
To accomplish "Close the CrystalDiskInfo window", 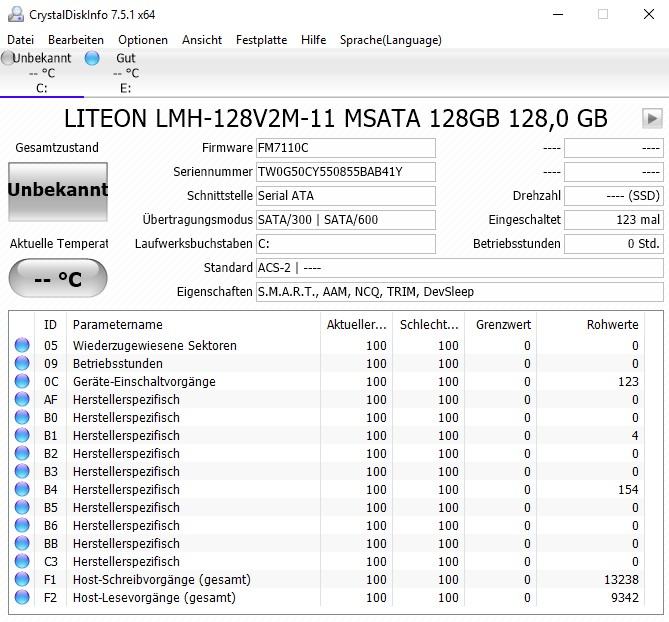I will 649,14.
